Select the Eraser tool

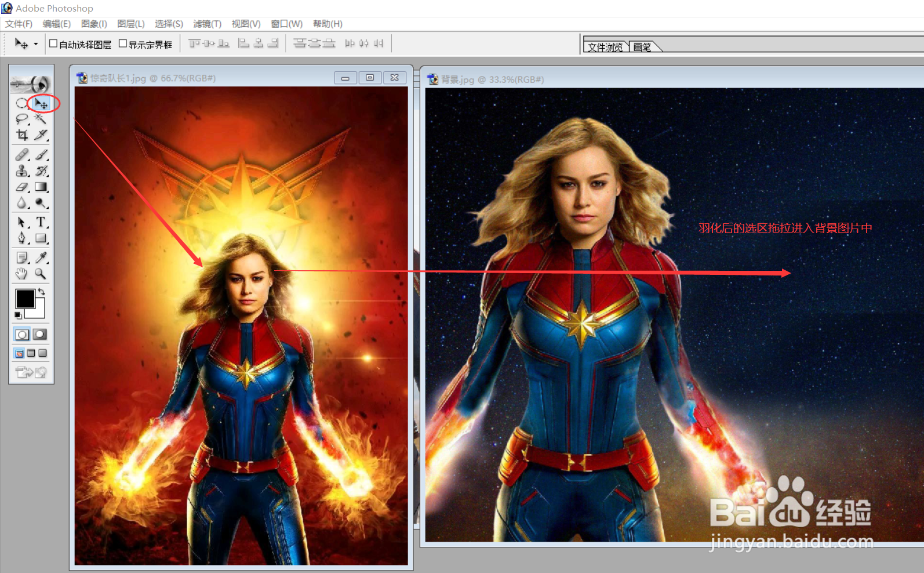pyautogui.click(x=22, y=187)
